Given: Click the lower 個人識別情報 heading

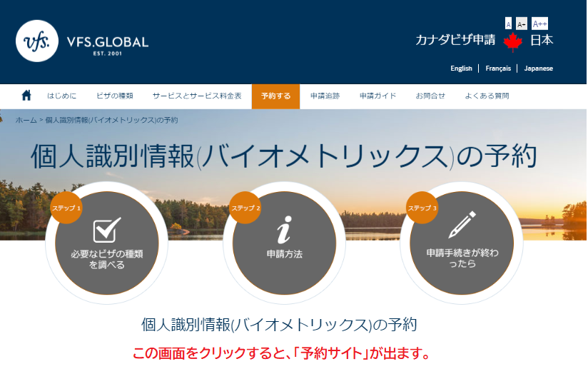Looking at the screenshot, I should (x=279, y=325).
